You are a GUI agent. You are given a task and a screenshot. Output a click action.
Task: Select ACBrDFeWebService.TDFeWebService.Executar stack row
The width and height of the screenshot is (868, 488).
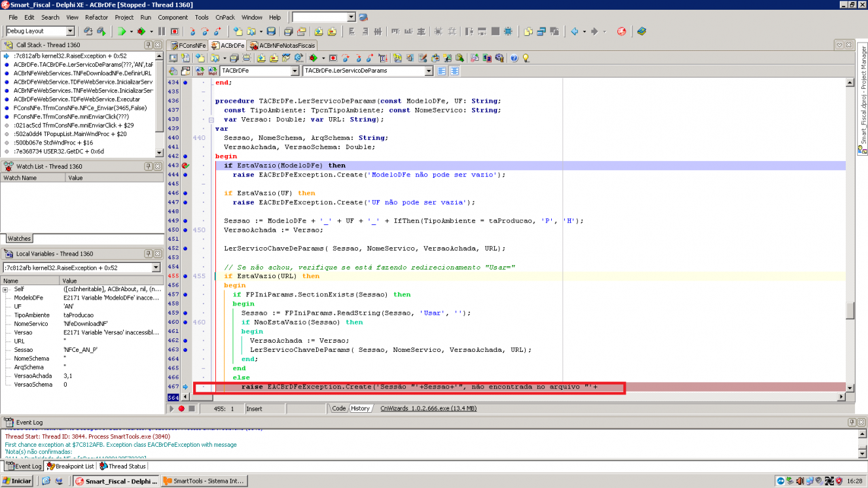click(77, 99)
